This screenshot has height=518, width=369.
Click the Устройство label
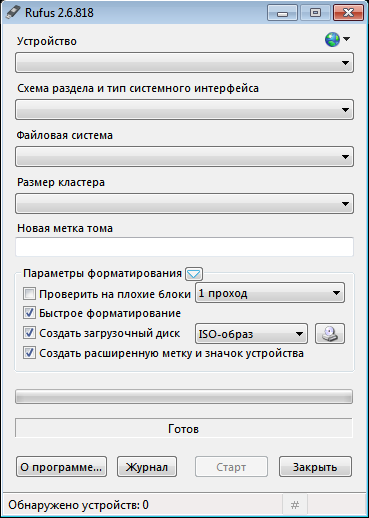coord(47,41)
